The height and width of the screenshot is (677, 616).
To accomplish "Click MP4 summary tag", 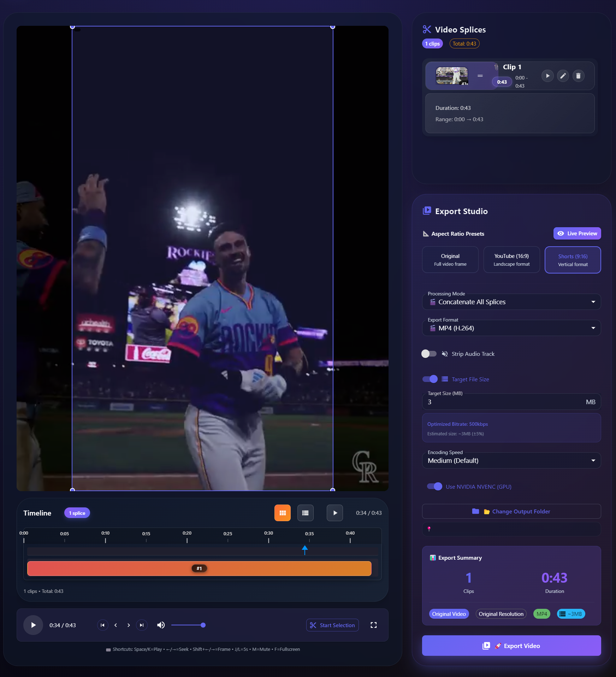I will tap(541, 614).
